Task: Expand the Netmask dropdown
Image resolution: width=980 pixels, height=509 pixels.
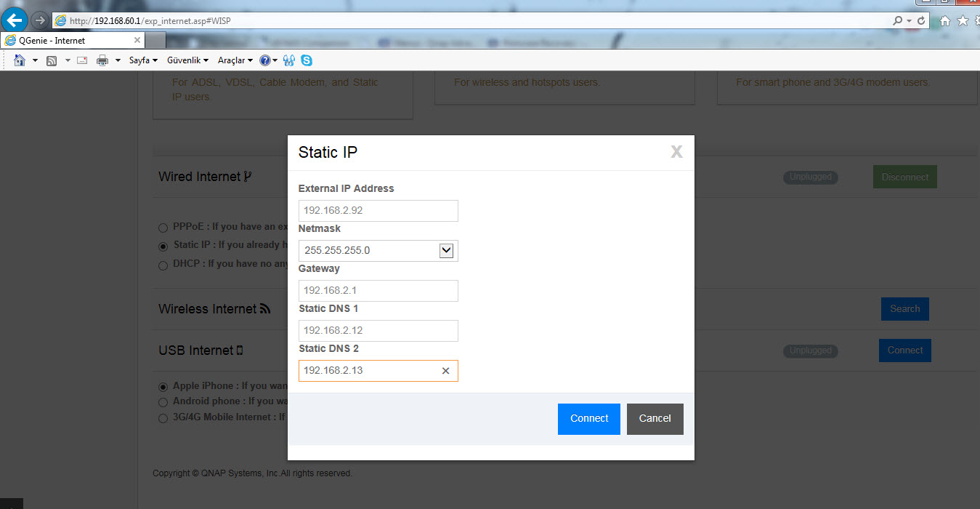Action: (x=447, y=251)
